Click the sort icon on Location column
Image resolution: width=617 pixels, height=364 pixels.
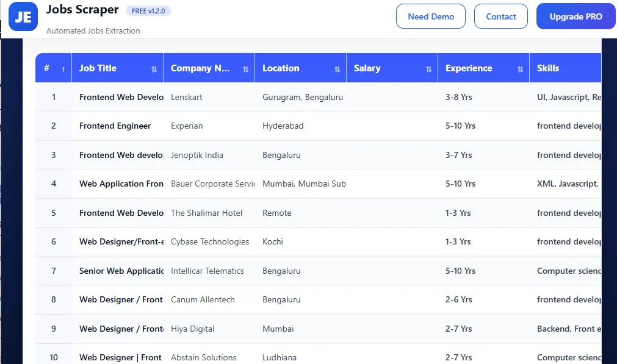click(337, 68)
